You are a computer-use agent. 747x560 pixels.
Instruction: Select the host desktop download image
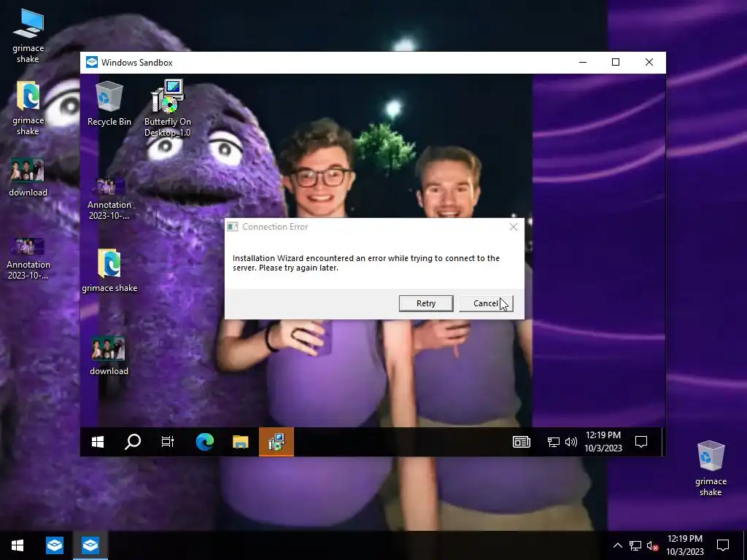click(28, 177)
